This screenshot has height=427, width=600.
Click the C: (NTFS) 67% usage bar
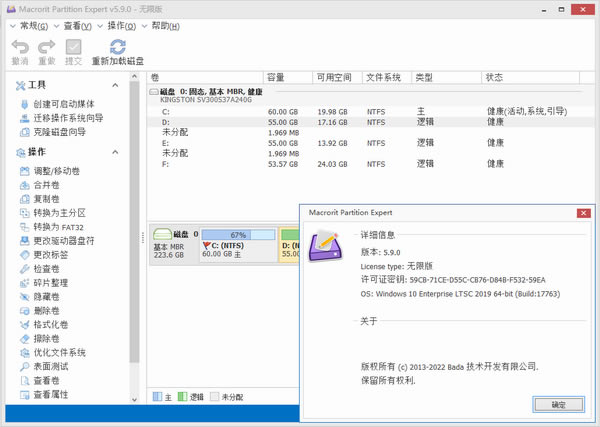click(x=238, y=235)
